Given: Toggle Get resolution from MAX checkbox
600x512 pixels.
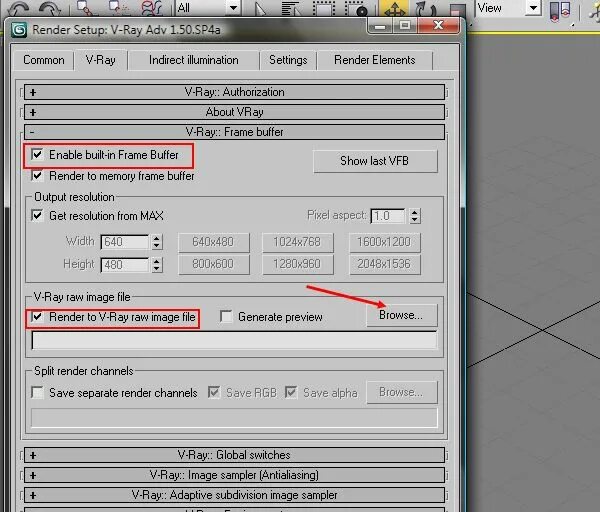Looking at the screenshot, I should click(37, 215).
